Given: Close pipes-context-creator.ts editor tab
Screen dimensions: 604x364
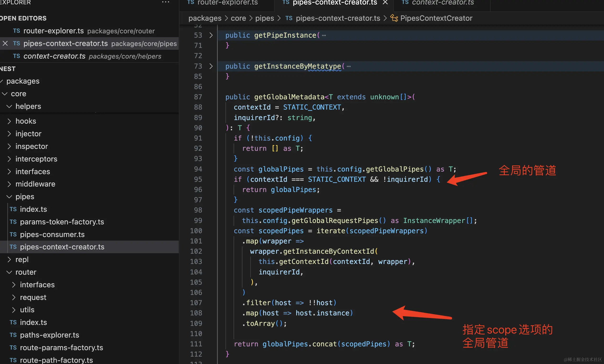Looking at the screenshot, I should point(385,2).
